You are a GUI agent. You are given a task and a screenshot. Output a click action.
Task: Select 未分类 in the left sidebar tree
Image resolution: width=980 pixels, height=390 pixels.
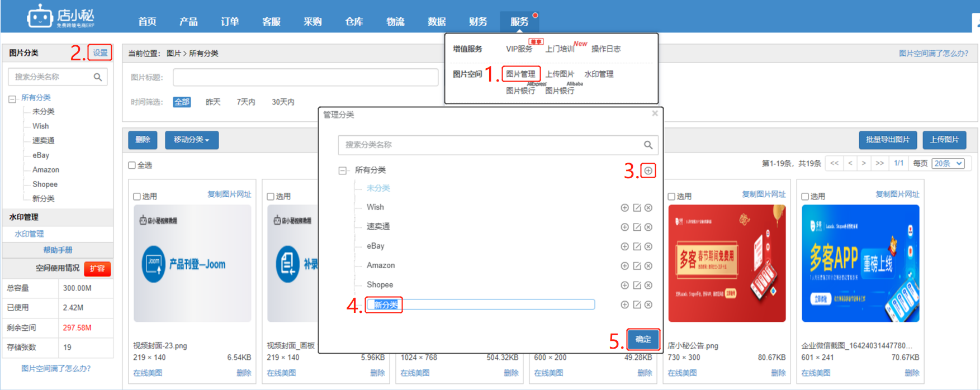(x=44, y=112)
